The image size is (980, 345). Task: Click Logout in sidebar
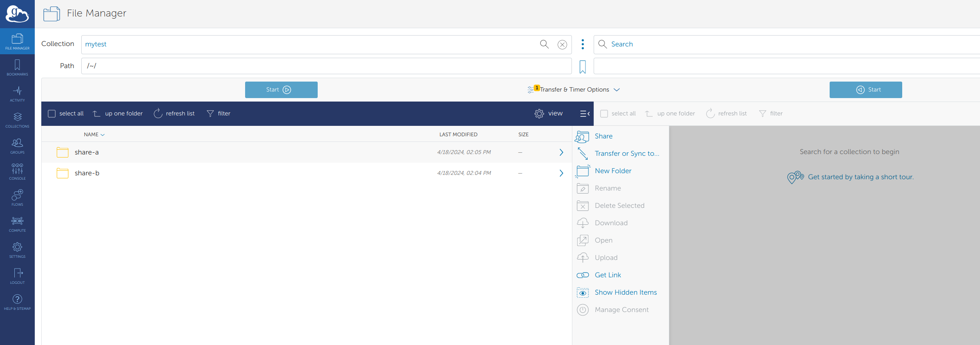pyautogui.click(x=17, y=276)
